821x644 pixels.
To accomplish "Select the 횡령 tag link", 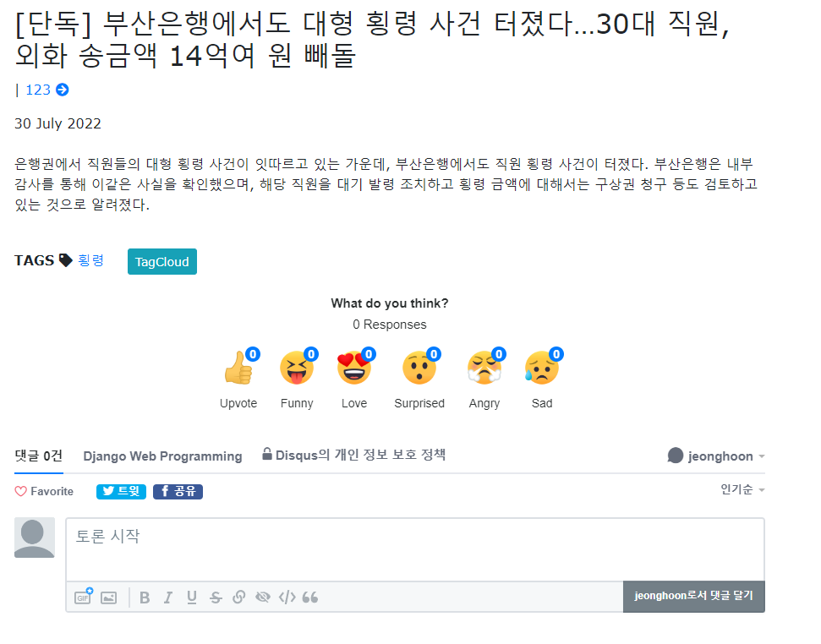I will [90, 260].
